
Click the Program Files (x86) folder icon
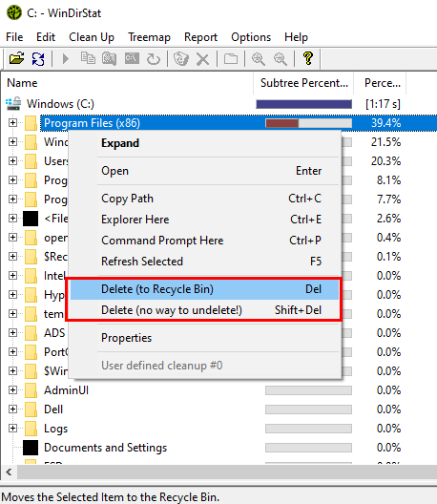pyautogui.click(x=31, y=123)
